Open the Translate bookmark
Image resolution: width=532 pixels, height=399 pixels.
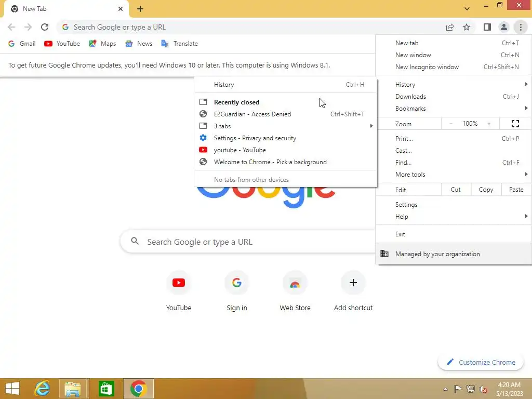tap(179, 44)
